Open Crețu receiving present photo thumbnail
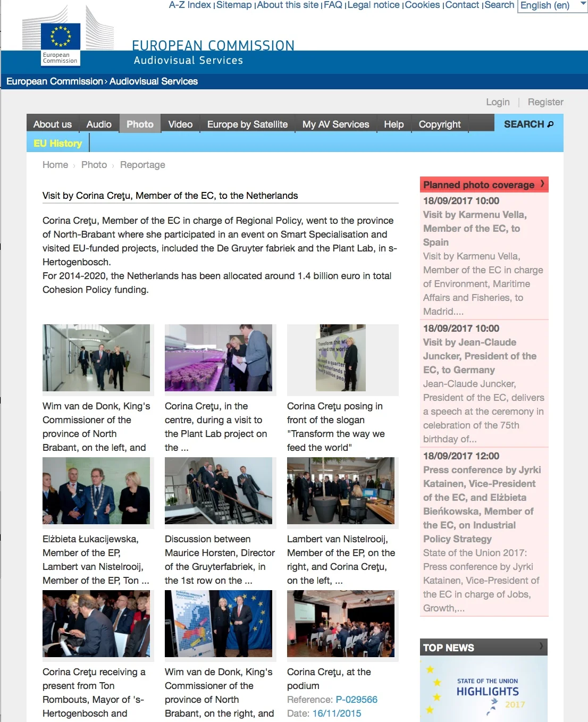Viewport: 588px width, 722px height. pos(96,624)
